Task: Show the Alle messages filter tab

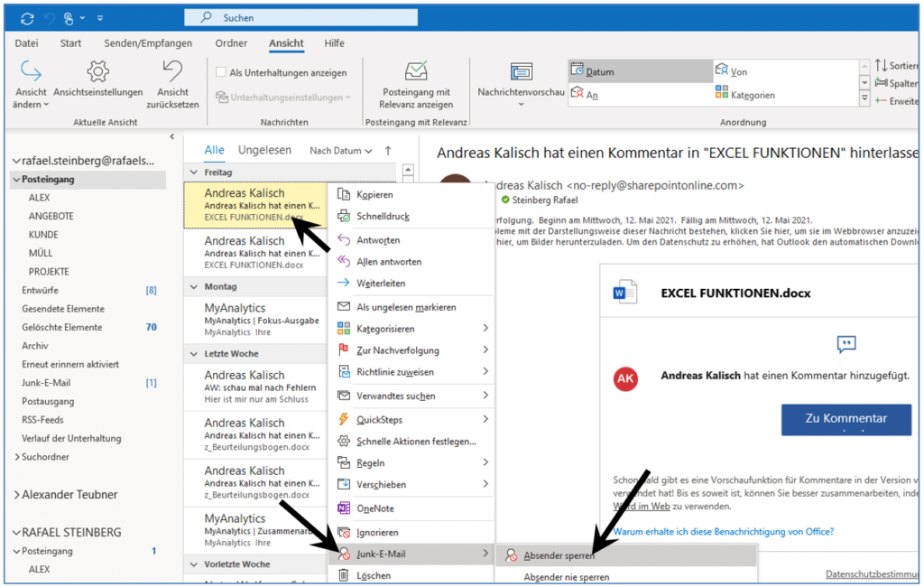Action: tap(214, 151)
